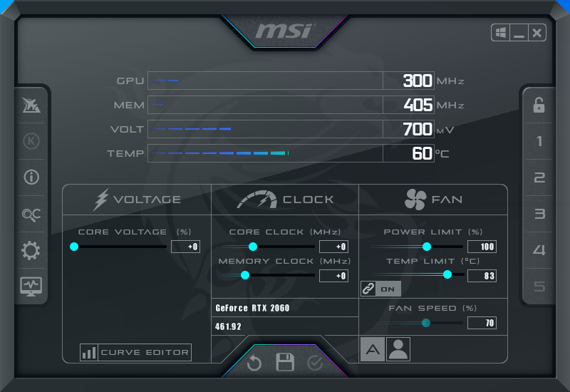Screen dimensions: 570x392
Task: Open the hardware monitor icon
Action: (x=31, y=287)
